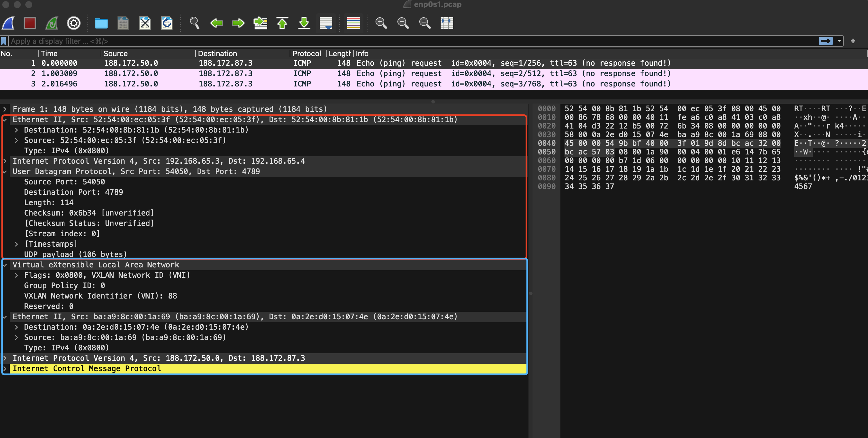Expand Source 52:54:00:ec:05:3f field

tap(16, 141)
